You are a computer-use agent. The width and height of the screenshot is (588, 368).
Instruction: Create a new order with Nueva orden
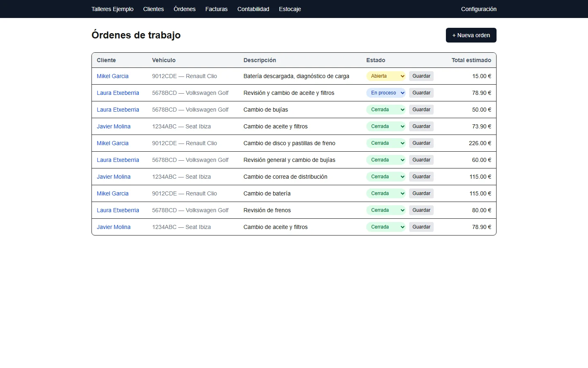[471, 35]
